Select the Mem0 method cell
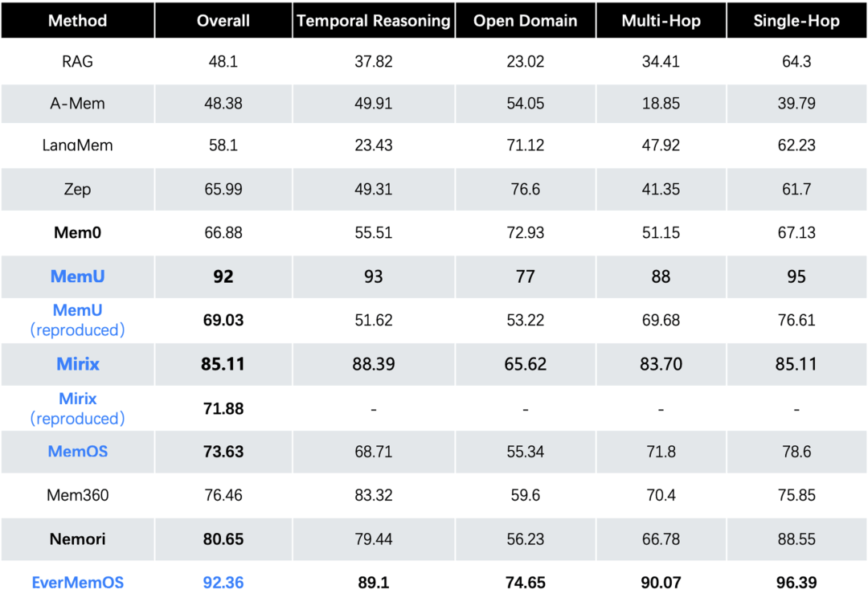868x606 pixels. click(77, 232)
